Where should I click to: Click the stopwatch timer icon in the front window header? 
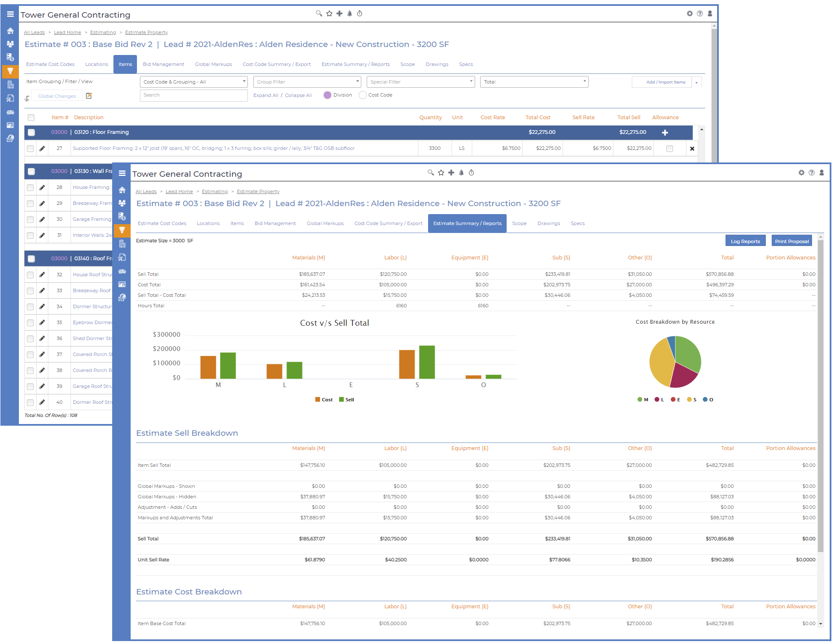(471, 173)
